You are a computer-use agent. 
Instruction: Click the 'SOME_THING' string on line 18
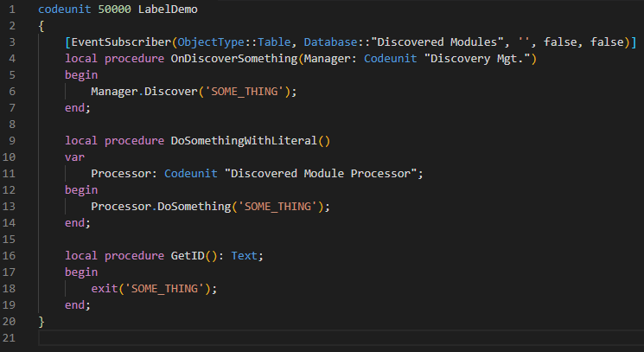[164, 288]
